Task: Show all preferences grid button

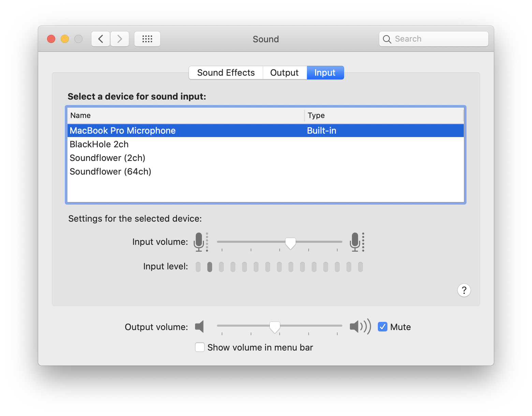Action: 147,39
